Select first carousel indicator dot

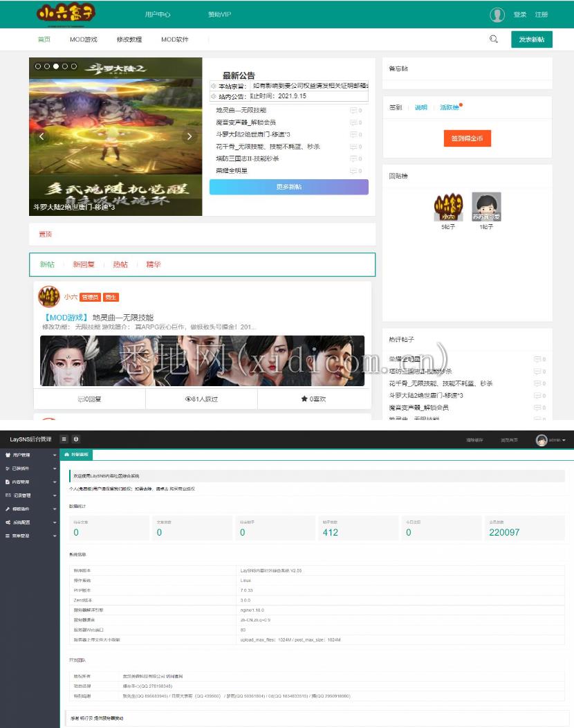pyautogui.click(x=38, y=66)
